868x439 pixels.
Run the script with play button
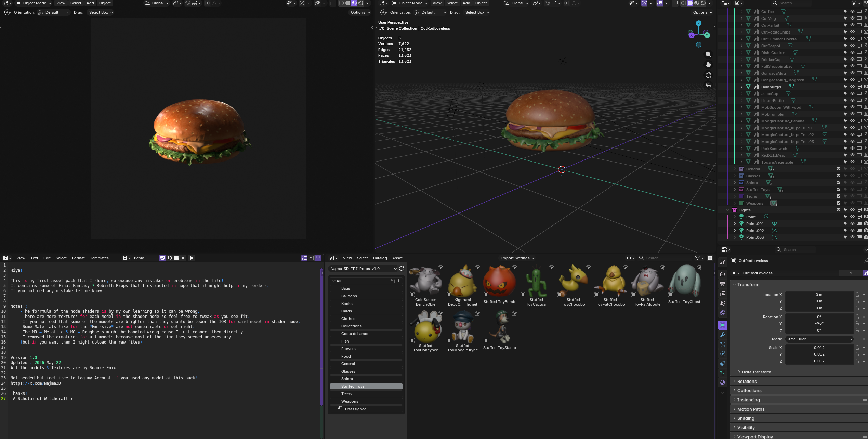pyautogui.click(x=192, y=258)
